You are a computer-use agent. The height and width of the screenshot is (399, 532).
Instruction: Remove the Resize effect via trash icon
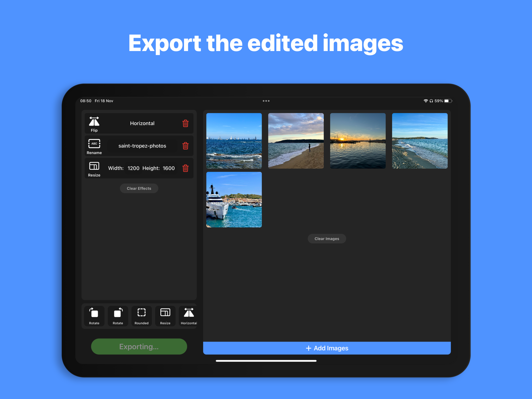185,168
